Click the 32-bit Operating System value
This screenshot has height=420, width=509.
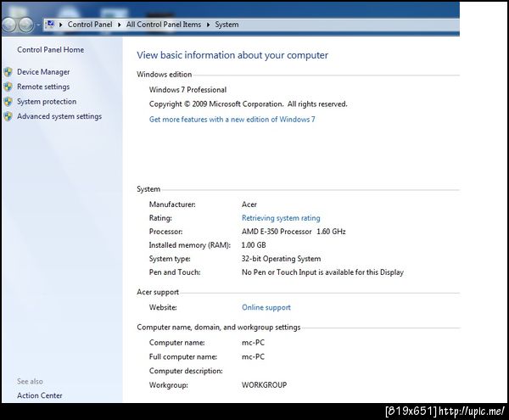click(281, 259)
